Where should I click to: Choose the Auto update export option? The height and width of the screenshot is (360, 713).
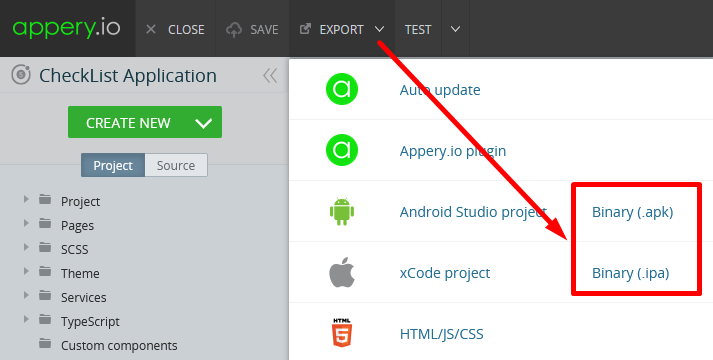point(440,90)
